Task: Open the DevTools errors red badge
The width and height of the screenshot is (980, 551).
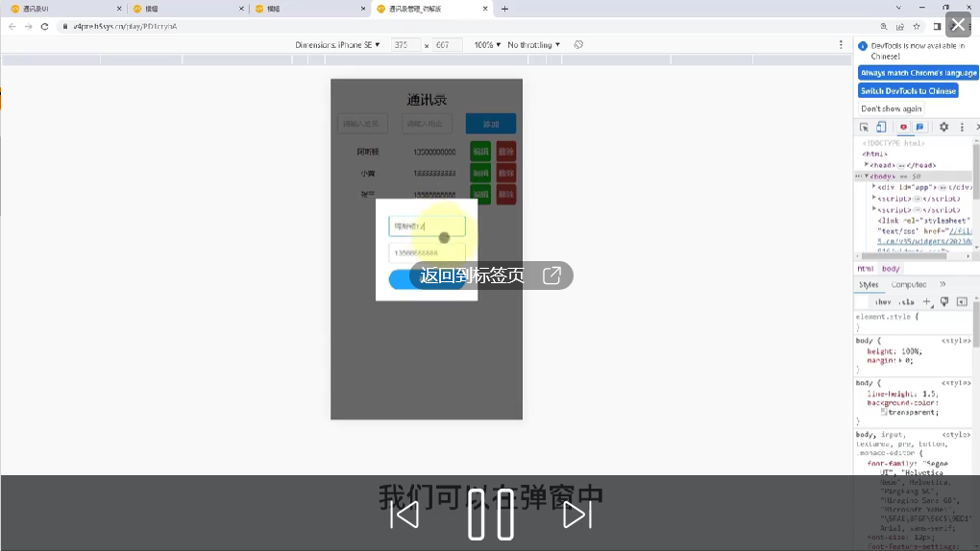Action: [x=903, y=127]
